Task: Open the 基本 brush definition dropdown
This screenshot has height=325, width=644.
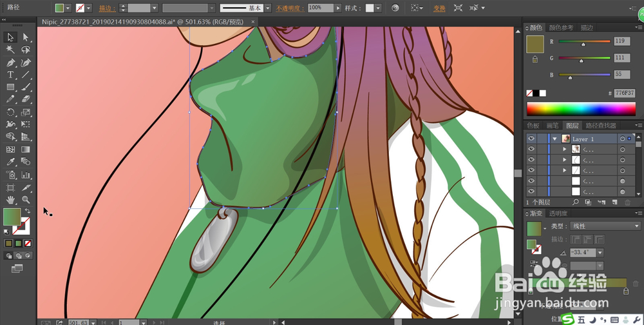Action: [268, 8]
